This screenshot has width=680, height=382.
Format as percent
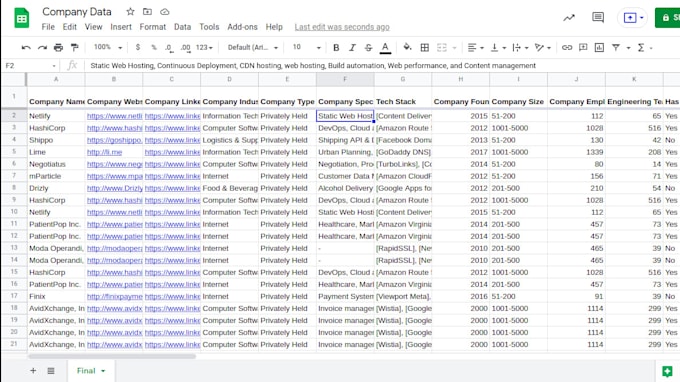click(154, 47)
